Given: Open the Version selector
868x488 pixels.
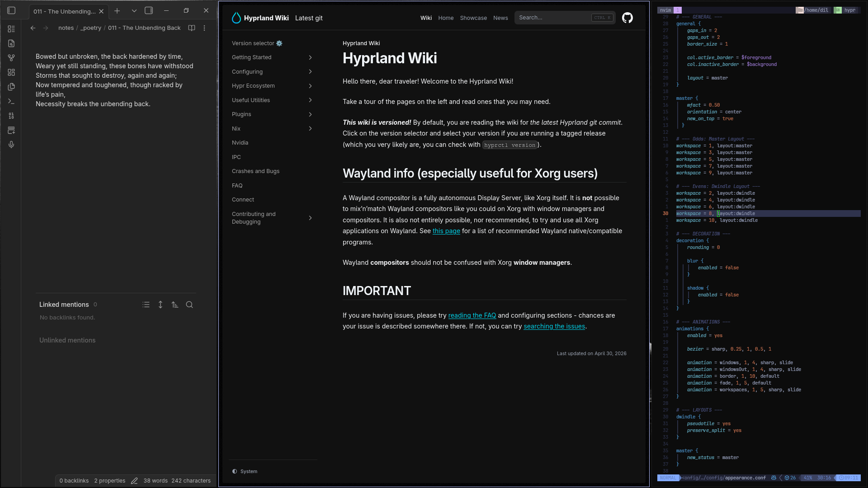Looking at the screenshot, I should point(257,43).
